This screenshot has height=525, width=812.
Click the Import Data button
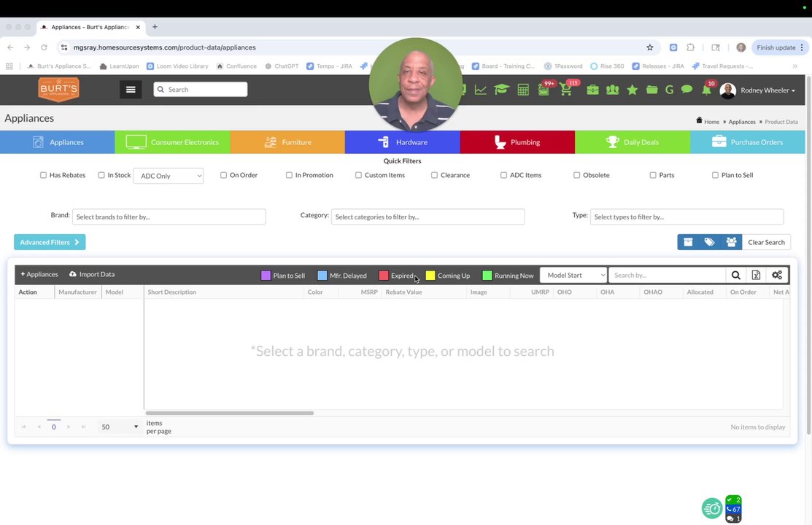pos(92,274)
